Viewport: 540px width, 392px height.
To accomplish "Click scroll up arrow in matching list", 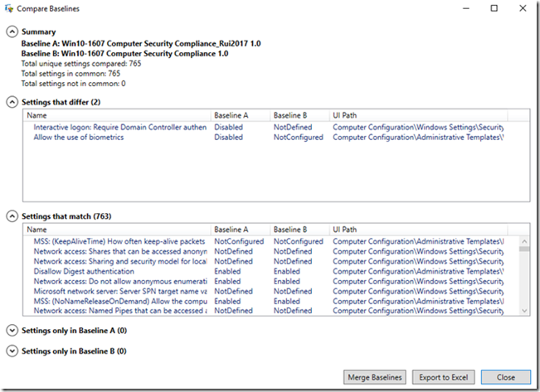I will tap(524, 241).
